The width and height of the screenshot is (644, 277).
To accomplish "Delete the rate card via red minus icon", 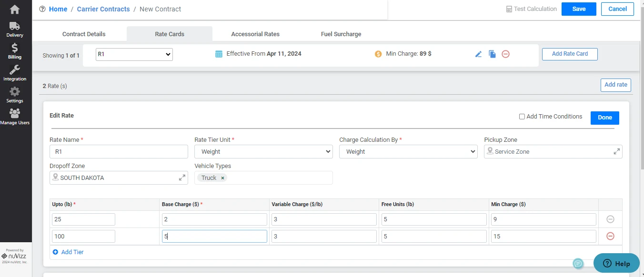I will tap(505, 54).
